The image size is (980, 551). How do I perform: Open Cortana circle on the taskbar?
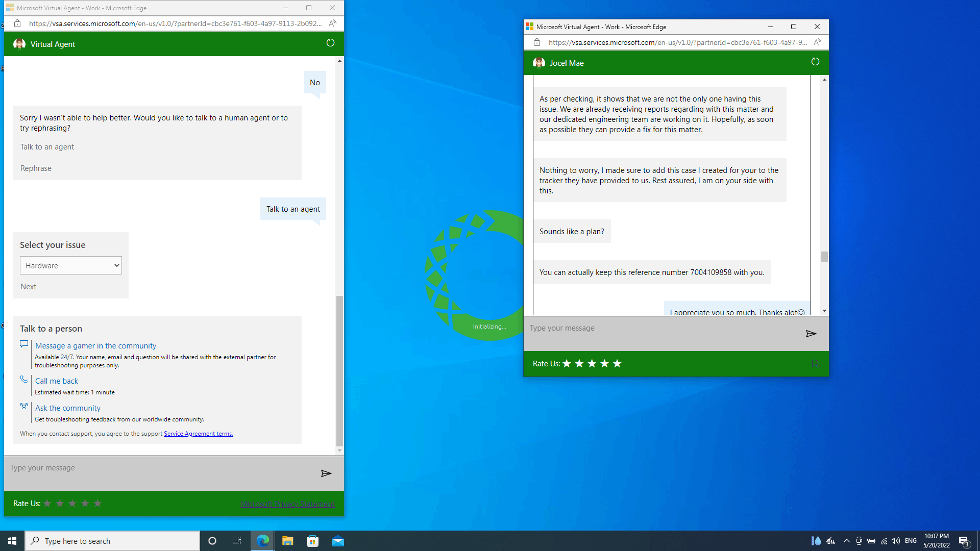coord(212,541)
